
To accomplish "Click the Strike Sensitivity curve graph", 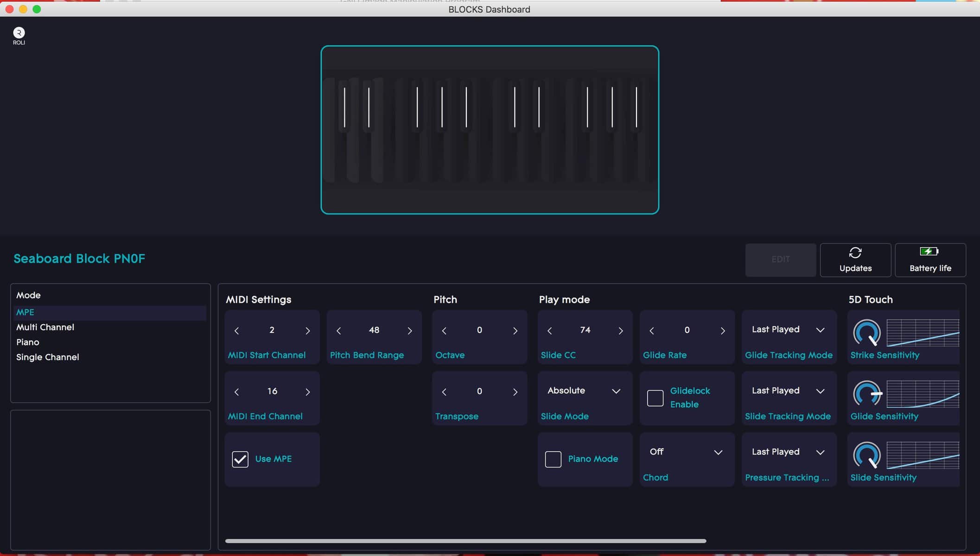I will click(x=923, y=333).
